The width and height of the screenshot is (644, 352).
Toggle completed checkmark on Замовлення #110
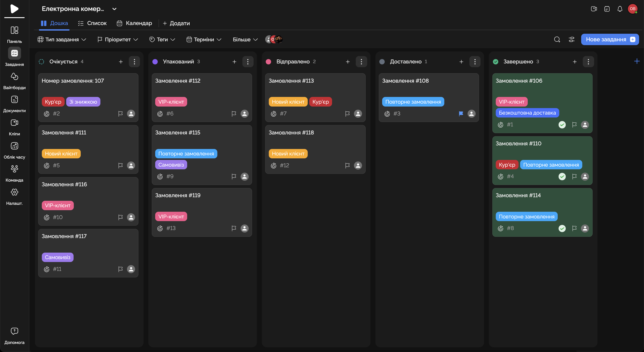pos(562,177)
